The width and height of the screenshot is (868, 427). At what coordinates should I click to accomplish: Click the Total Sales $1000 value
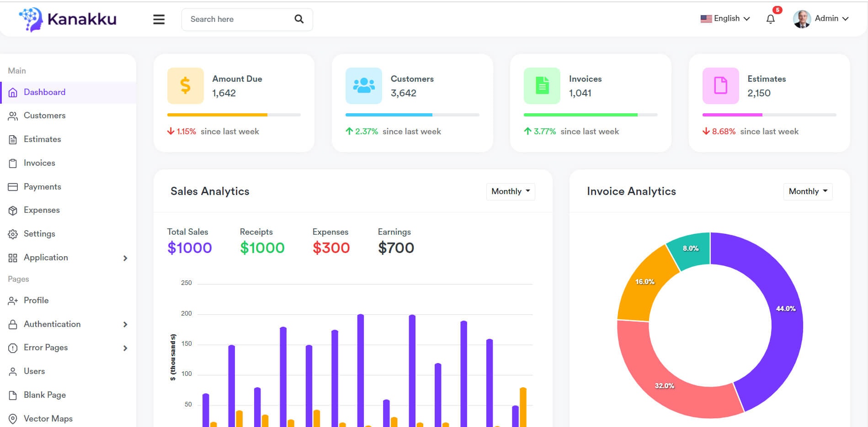click(x=190, y=248)
